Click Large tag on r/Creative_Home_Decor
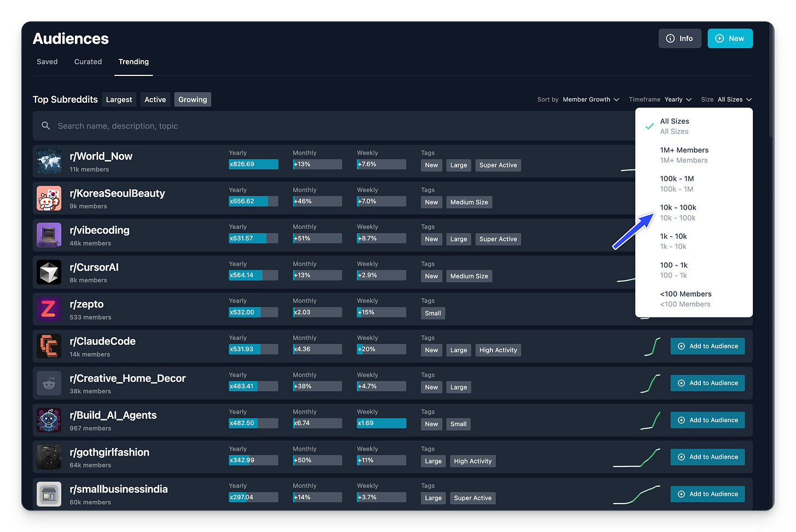This screenshot has height=532, width=796. (x=459, y=387)
